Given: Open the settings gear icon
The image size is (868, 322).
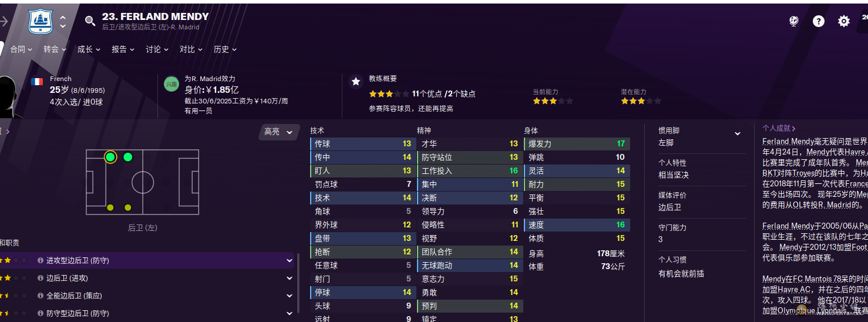Looking at the screenshot, I should pyautogui.click(x=844, y=21).
